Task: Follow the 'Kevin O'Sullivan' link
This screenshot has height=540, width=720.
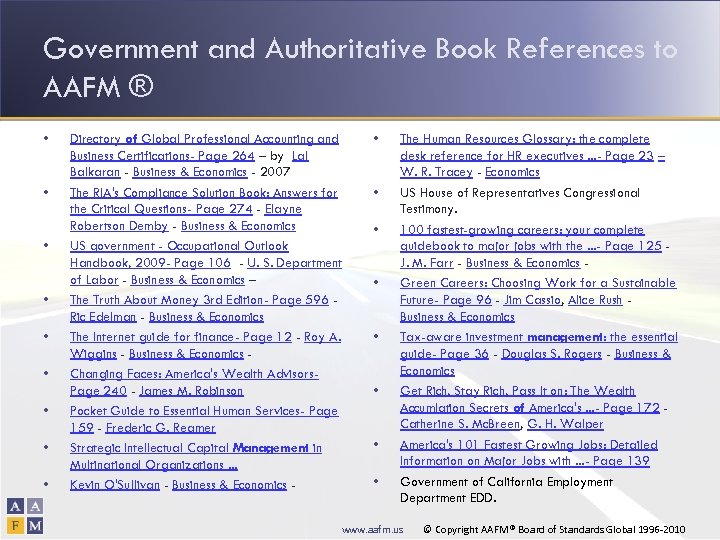Action: pos(115,485)
